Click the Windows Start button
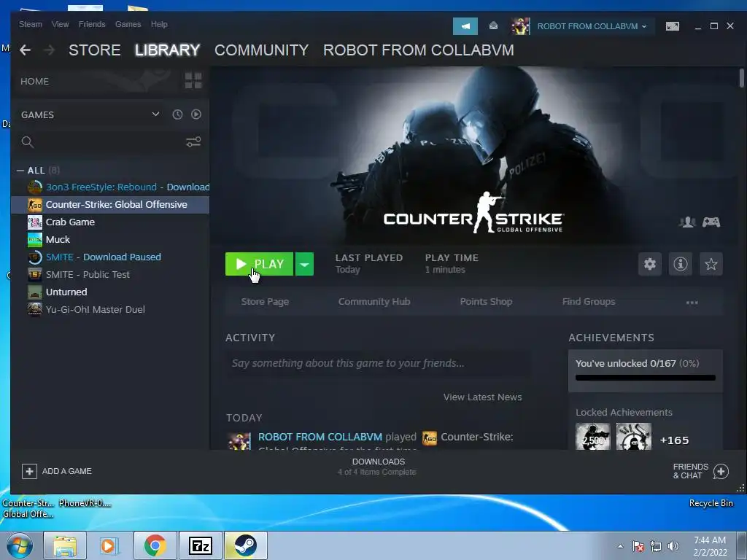Screen dimensions: 747x560 [19, 545]
